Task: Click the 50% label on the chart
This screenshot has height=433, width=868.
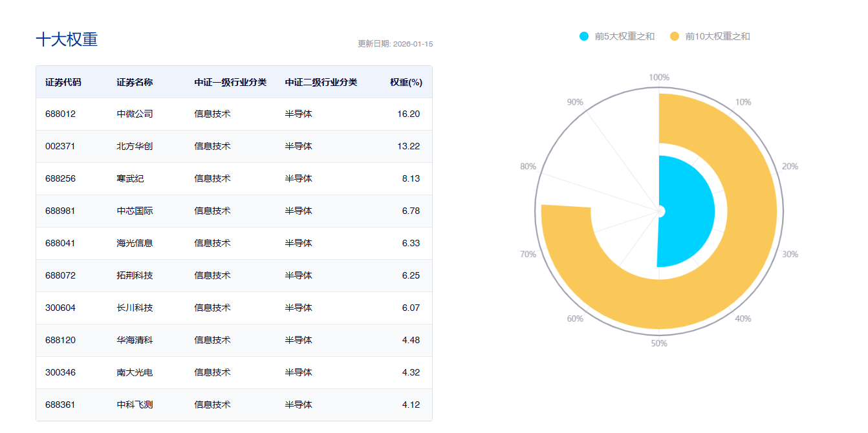Action: (x=658, y=344)
